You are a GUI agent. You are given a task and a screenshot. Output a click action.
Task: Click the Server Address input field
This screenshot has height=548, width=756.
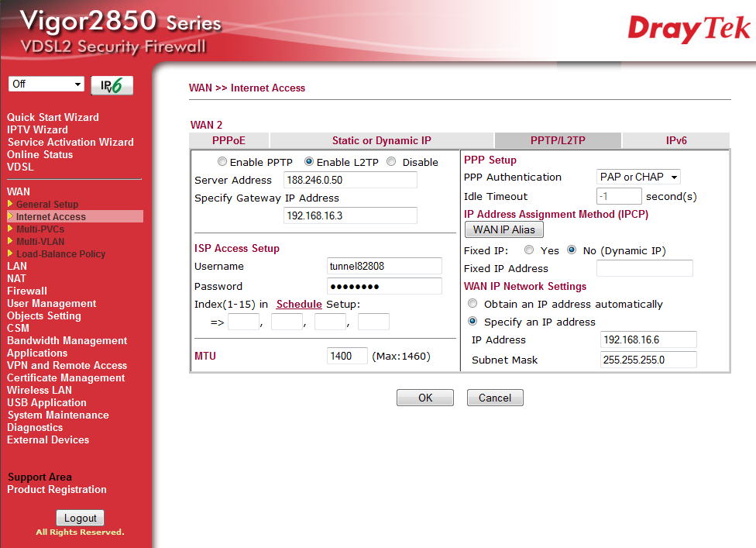pyautogui.click(x=350, y=180)
